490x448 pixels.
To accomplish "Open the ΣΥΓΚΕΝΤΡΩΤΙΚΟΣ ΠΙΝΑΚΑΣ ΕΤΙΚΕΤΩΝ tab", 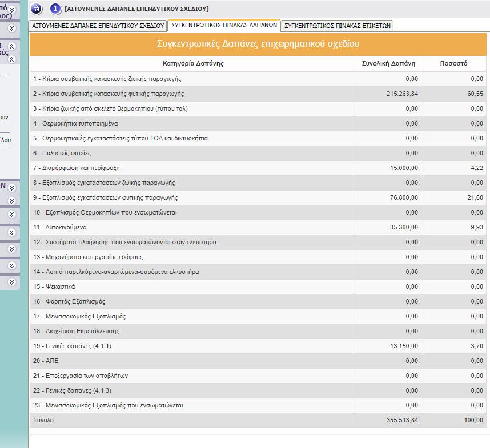I will pos(337,26).
